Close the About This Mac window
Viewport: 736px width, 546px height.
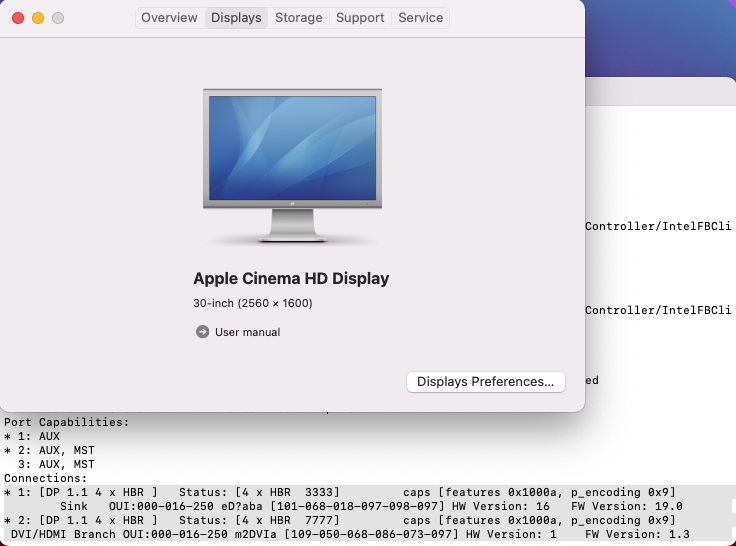18,18
